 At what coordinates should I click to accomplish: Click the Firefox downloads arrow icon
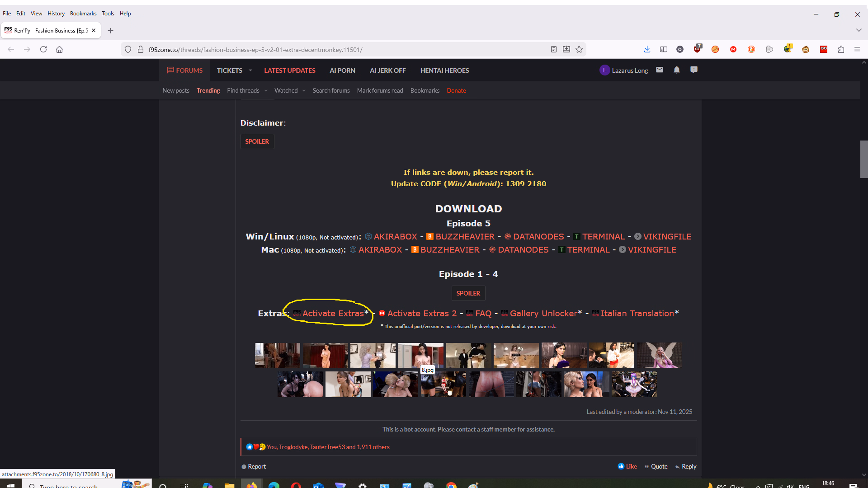point(647,49)
